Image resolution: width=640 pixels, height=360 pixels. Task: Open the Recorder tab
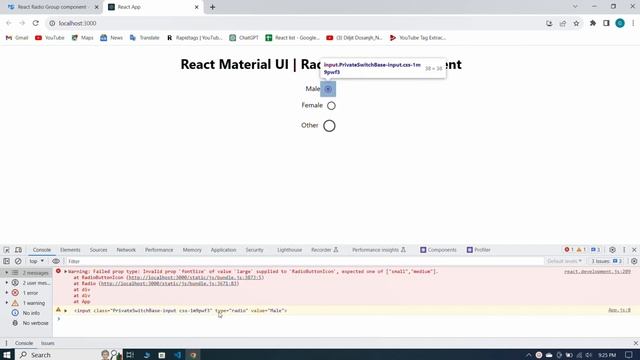[324, 250]
